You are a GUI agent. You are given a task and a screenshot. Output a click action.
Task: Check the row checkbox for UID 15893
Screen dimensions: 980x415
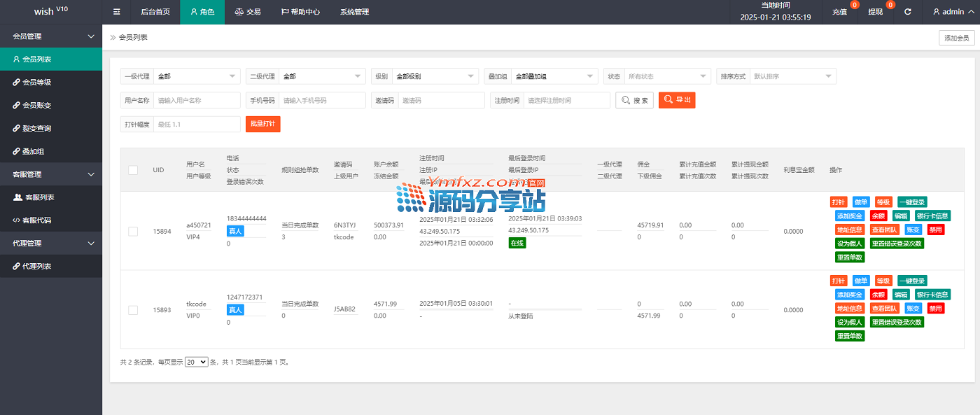[x=133, y=309]
